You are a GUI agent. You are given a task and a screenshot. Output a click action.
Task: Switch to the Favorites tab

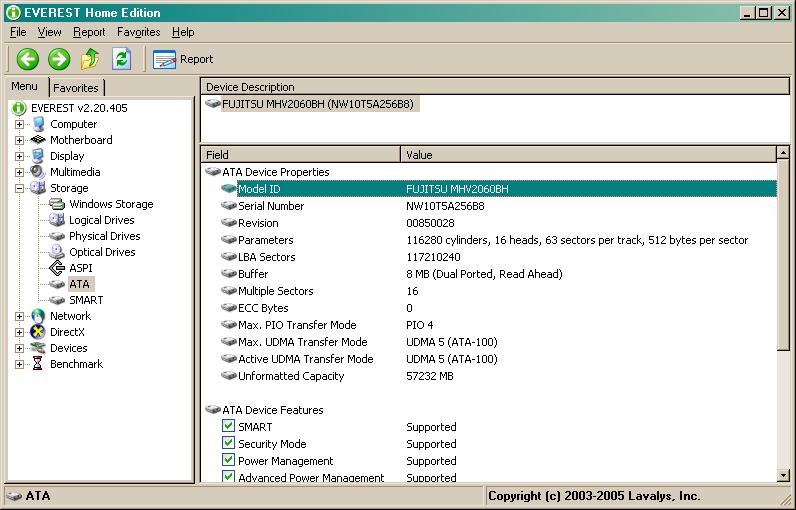pos(76,88)
